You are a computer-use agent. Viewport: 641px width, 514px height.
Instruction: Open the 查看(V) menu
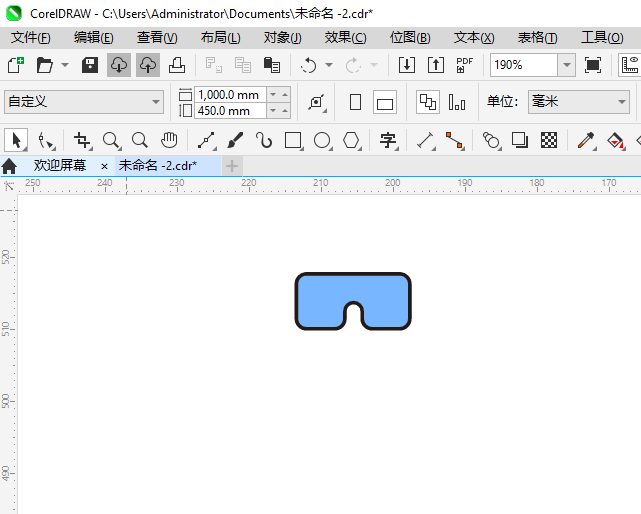pos(157,38)
